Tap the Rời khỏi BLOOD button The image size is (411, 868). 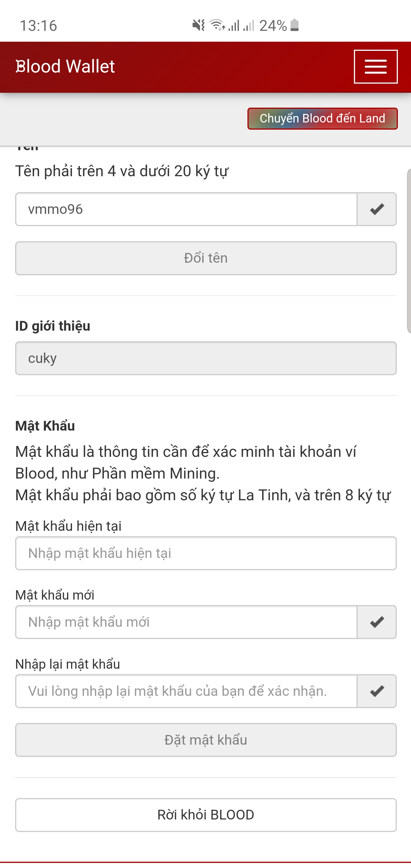click(205, 815)
